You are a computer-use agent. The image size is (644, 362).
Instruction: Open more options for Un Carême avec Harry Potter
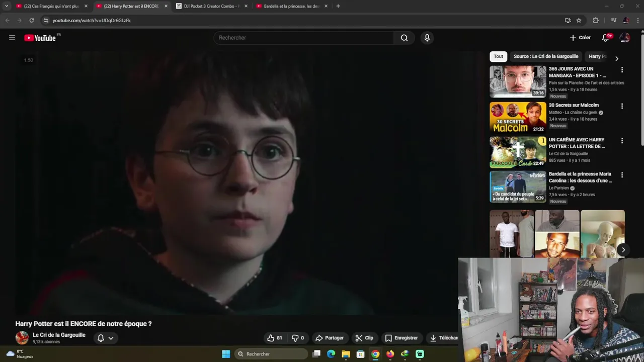pos(622,141)
